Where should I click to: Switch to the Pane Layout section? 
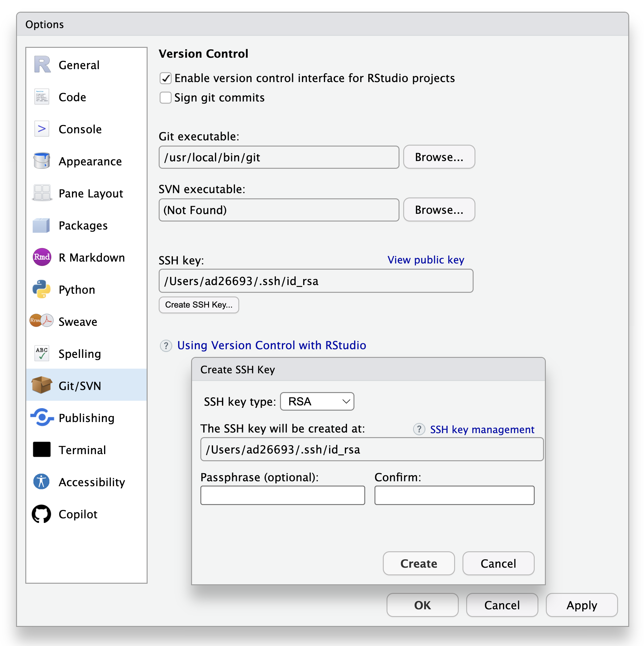point(91,193)
